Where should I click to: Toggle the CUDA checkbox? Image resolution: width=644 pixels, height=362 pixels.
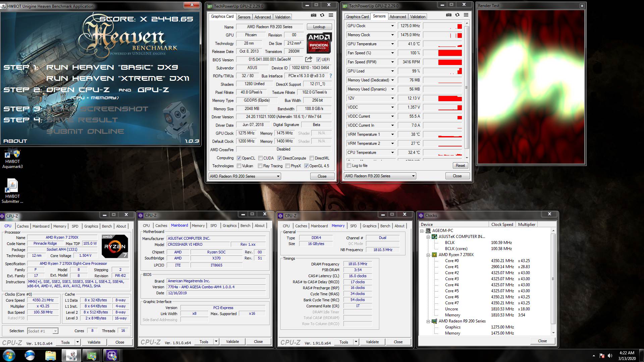[260, 158]
